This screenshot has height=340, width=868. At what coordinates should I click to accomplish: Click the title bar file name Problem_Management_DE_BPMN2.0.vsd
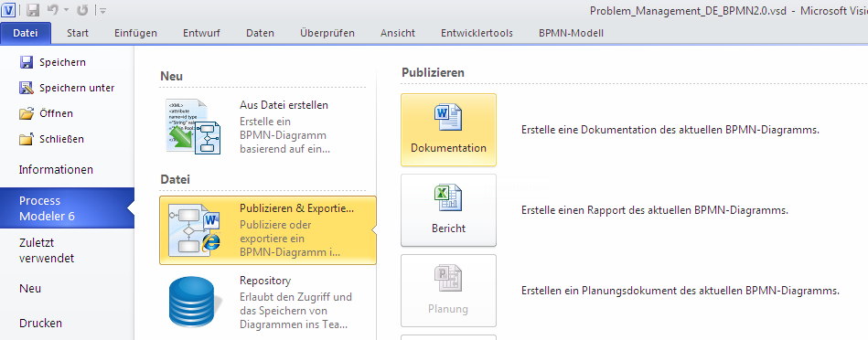(688, 10)
